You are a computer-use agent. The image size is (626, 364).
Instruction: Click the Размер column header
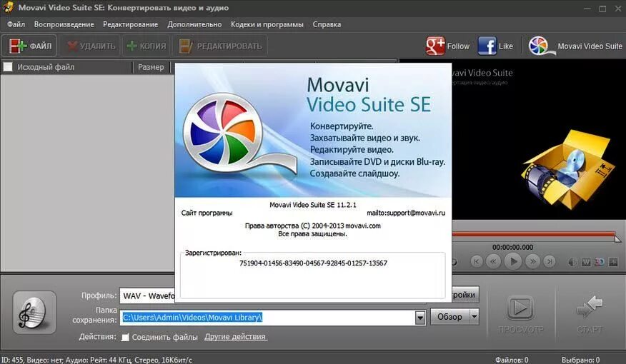151,67
